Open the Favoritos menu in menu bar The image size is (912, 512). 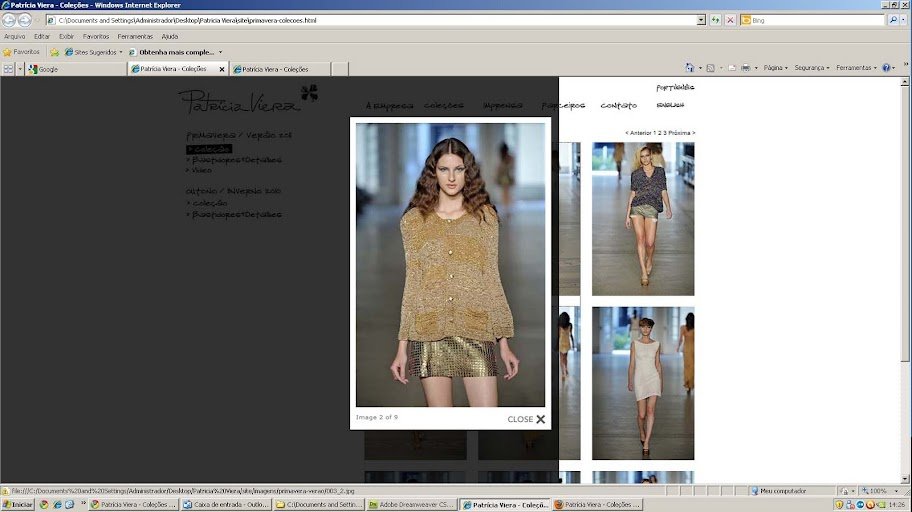click(x=96, y=36)
